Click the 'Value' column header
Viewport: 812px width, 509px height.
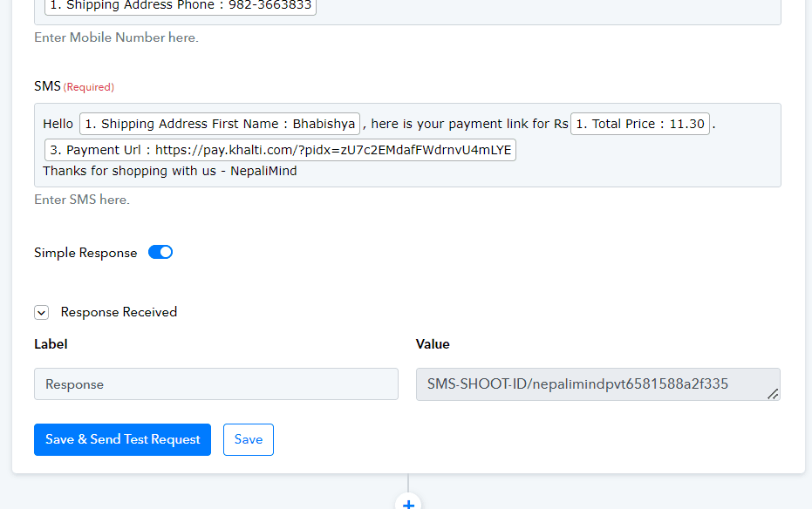[x=433, y=344]
